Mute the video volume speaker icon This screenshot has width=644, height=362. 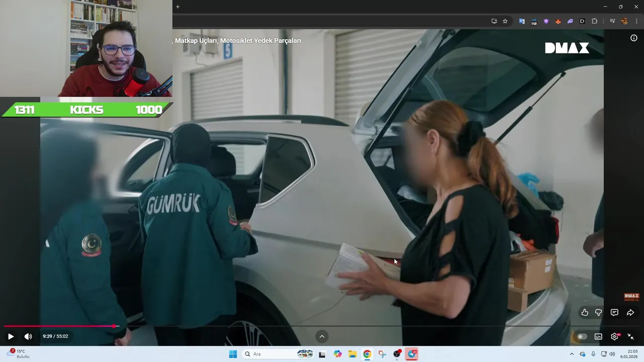point(28,336)
